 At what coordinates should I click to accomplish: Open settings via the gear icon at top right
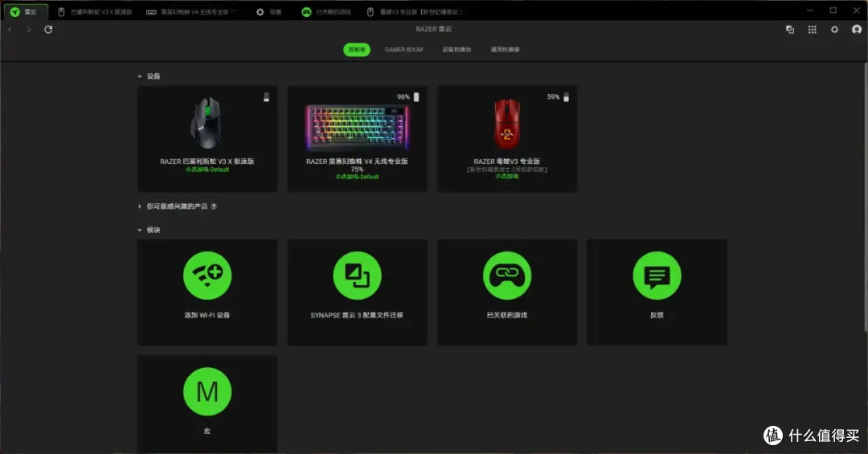(x=834, y=30)
